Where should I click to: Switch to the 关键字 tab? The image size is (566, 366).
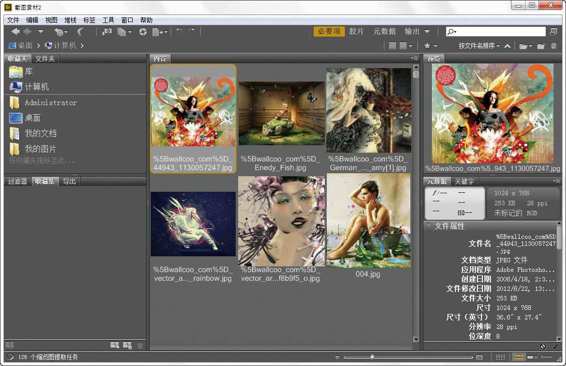(x=464, y=181)
